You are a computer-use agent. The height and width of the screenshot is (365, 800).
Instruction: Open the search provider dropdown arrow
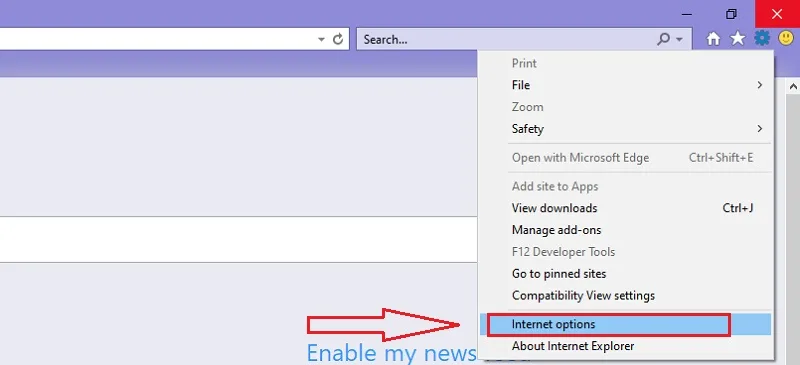point(679,39)
